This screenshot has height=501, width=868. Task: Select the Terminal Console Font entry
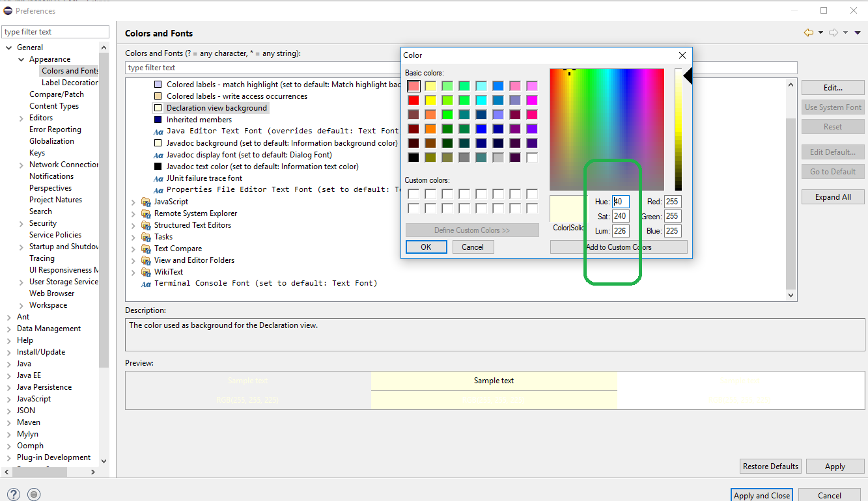(x=259, y=284)
